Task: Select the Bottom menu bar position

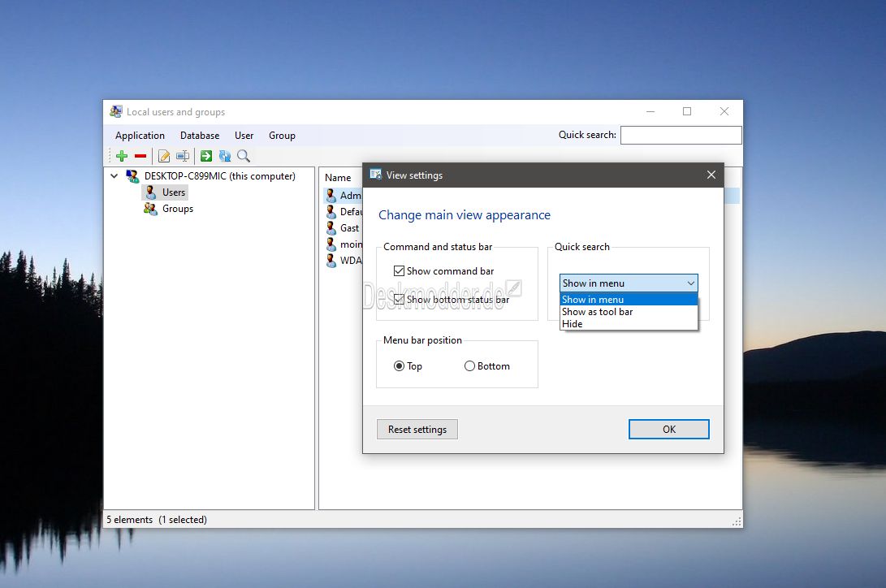Action: (469, 366)
